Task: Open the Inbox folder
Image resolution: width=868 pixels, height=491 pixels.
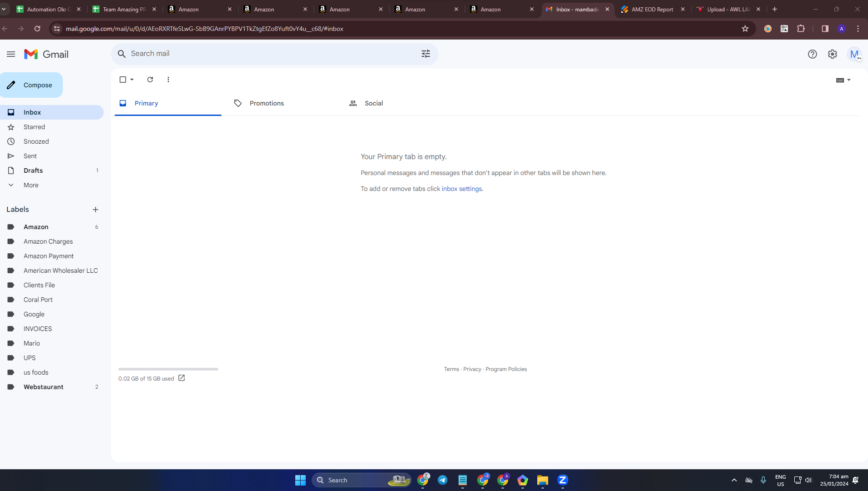Action: point(52,112)
